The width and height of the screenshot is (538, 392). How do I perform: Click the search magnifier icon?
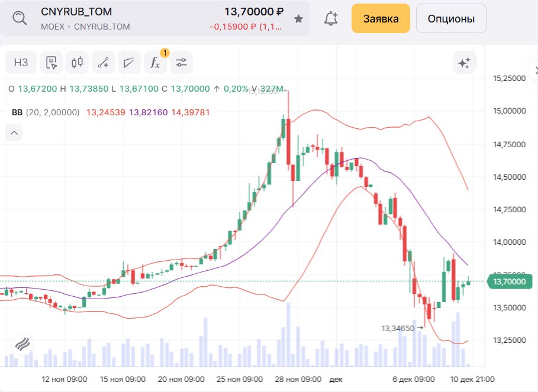[x=20, y=18]
